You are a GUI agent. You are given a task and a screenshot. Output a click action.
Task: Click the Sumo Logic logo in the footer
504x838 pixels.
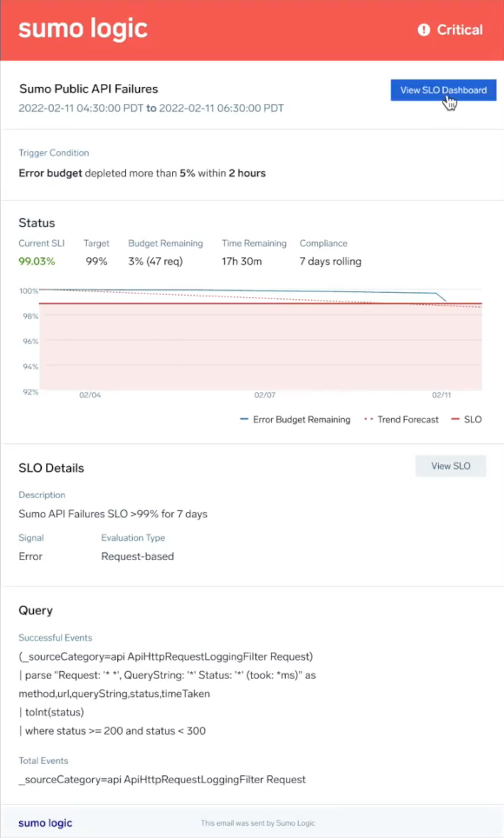tap(45, 823)
